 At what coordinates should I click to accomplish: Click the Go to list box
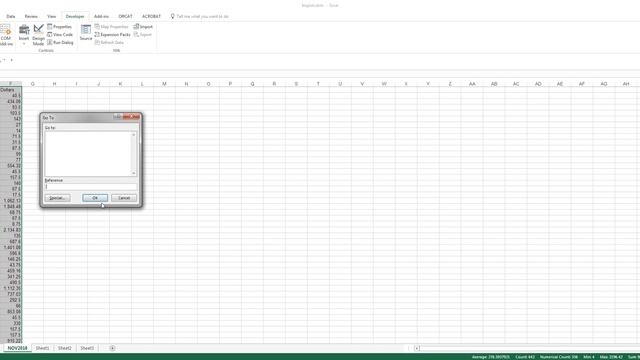click(x=88, y=154)
